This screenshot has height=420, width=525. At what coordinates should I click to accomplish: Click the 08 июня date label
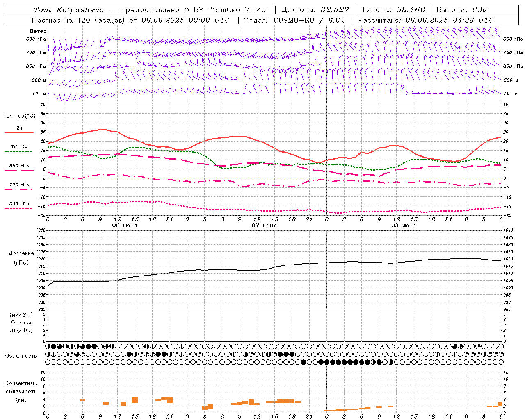404,226
